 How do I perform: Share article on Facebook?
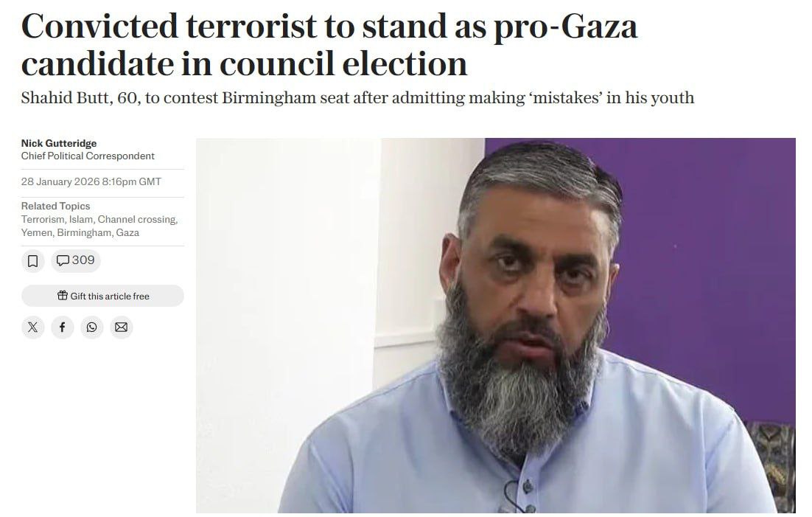pos(62,327)
